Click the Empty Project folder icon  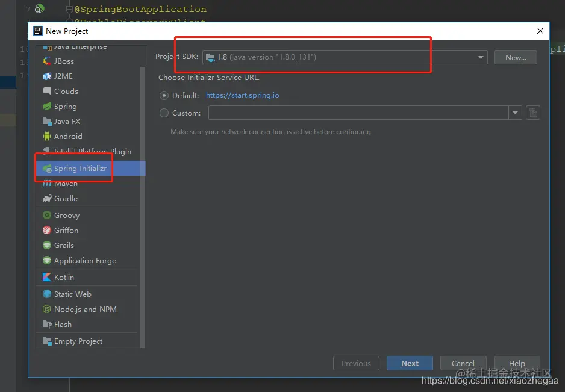pyautogui.click(x=47, y=341)
